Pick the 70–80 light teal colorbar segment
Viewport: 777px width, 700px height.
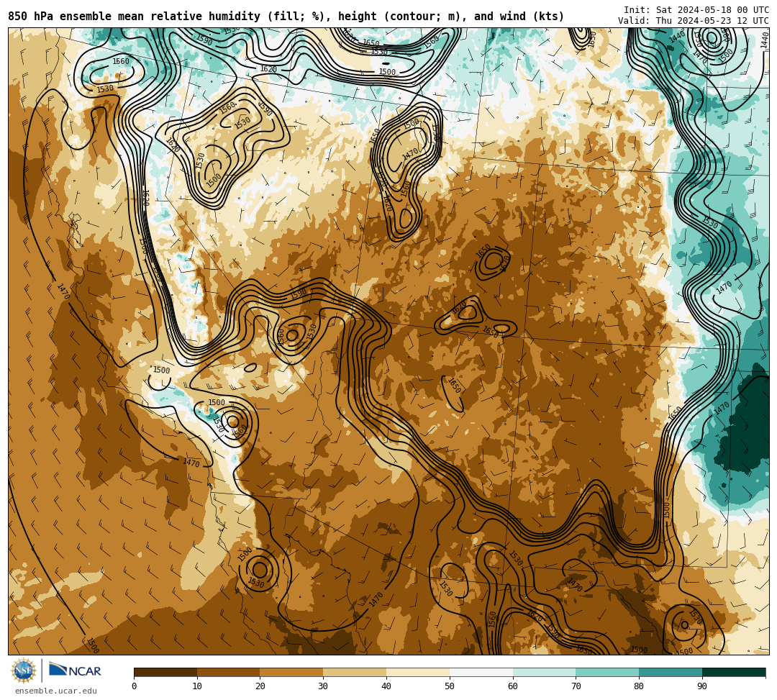607,672
